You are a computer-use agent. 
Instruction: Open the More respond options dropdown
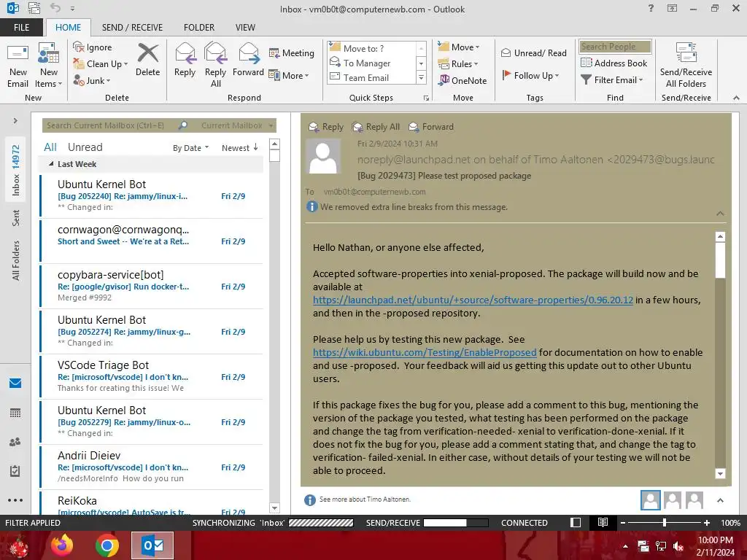point(289,75)
